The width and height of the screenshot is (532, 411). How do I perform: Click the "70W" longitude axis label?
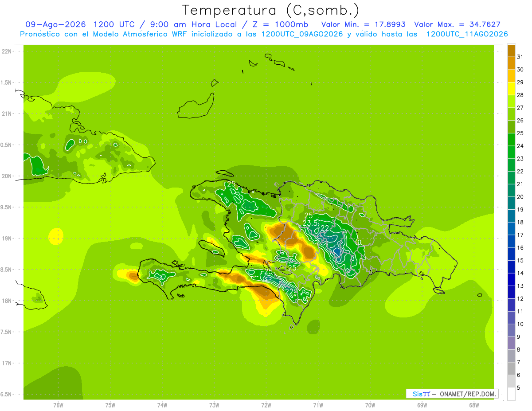(x=370, y=405)
